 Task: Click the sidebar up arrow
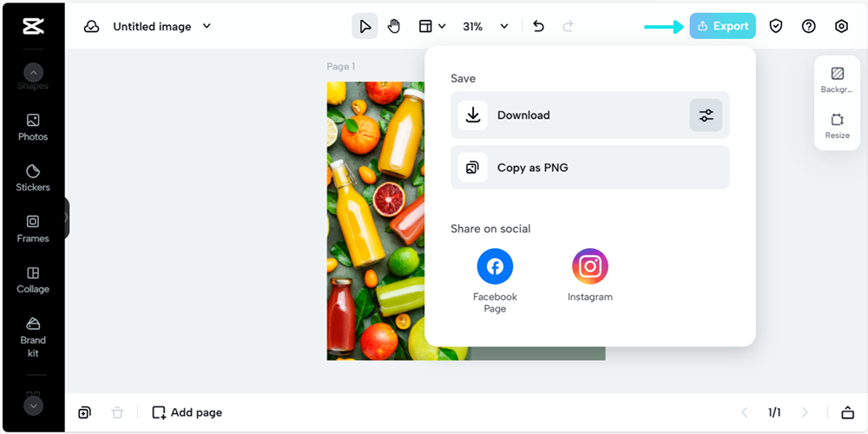coord(33,73)
